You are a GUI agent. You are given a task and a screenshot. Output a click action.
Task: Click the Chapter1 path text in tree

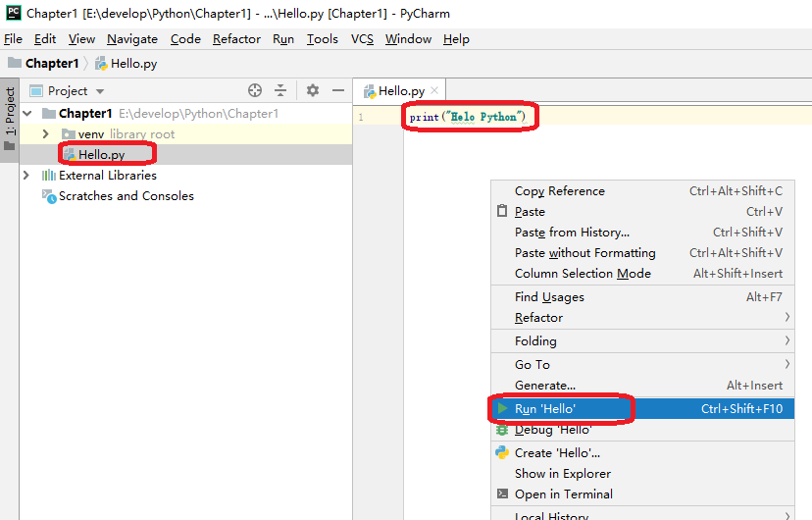198,114
